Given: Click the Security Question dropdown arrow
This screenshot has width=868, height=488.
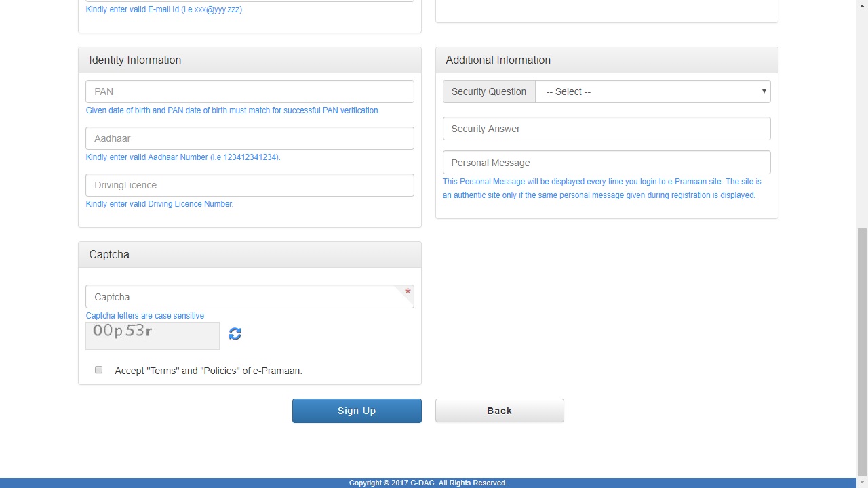Looking at the screenshot, I should click(764, 91).
